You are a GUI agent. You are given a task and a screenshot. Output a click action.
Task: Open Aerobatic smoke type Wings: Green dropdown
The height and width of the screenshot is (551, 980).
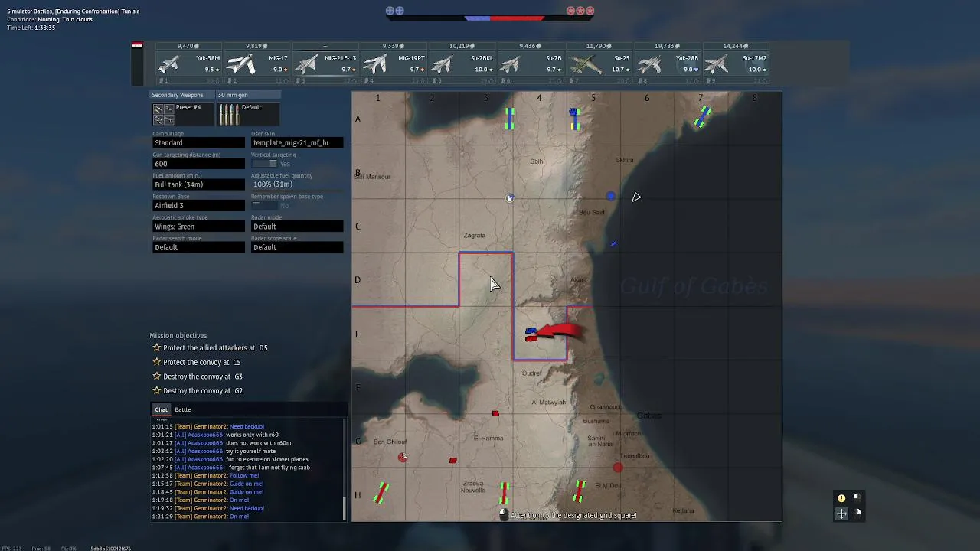(198, 227)
